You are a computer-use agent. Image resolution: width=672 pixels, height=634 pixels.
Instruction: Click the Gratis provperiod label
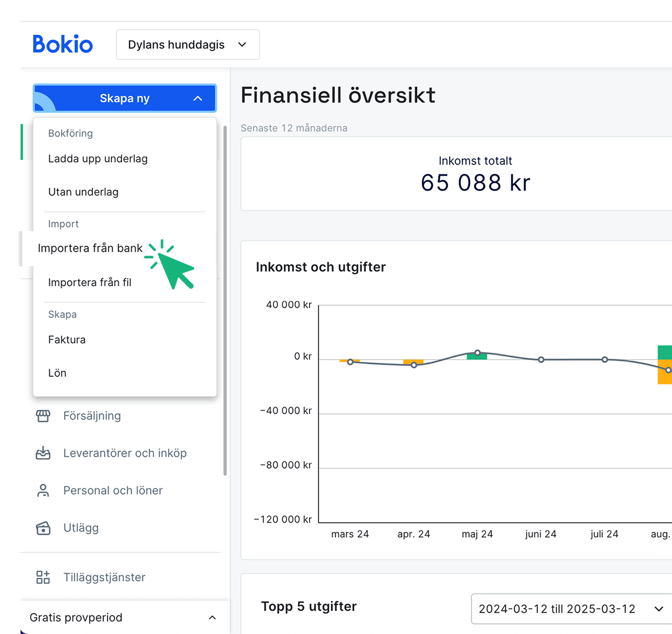tap(76, 617)
